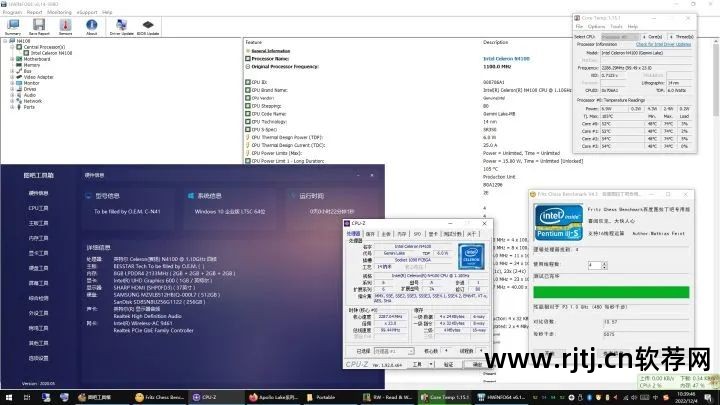Open Core Temp Options menu
720x405 pixels.
click(596, 27)
